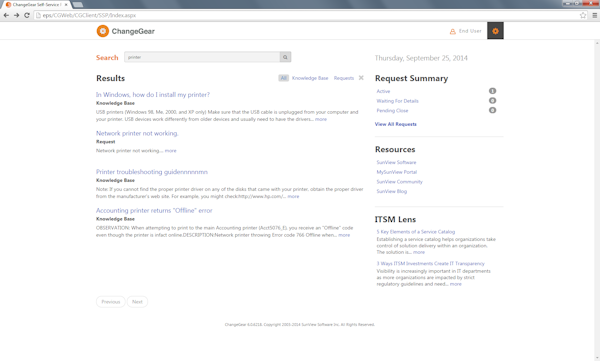600x361 pixels.
Task: Filter results by Requests
Action: tap(344, 78)
